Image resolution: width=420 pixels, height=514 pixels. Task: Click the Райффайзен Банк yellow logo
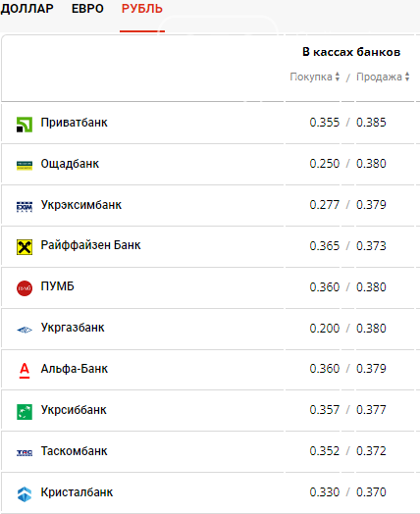[25, 247]
